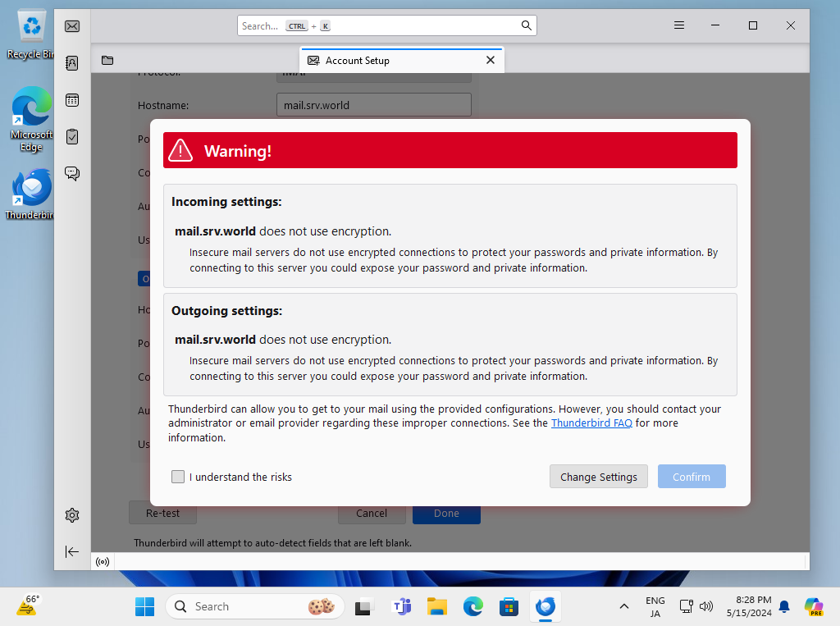Viewport: 840px width, 626px height.
Task: Check the "I understand the risks" box
Action: tap(178, 477)
